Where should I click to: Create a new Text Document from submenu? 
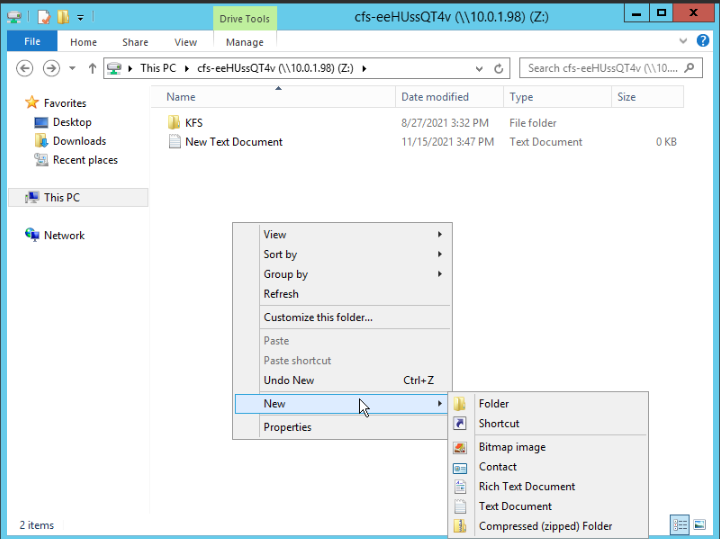(548, 506)
